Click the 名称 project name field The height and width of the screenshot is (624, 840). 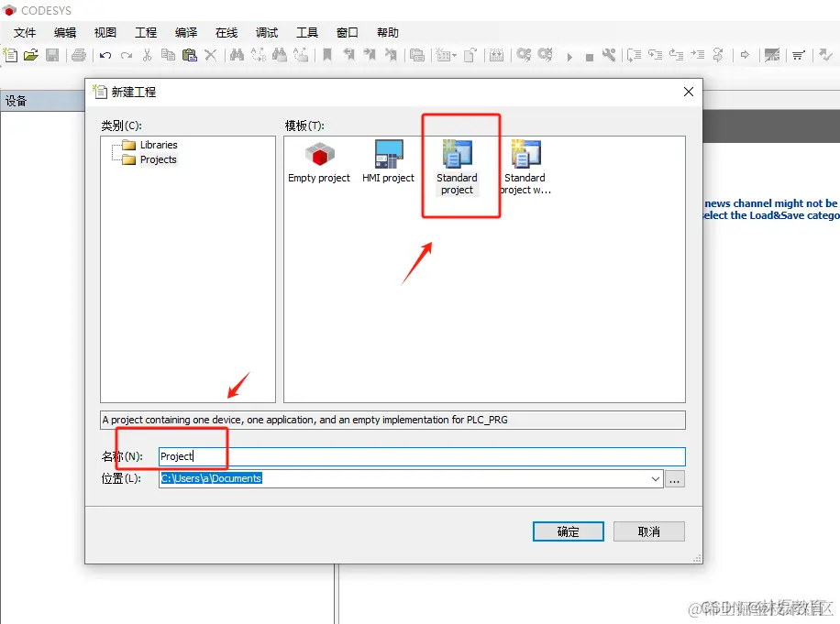422,456
